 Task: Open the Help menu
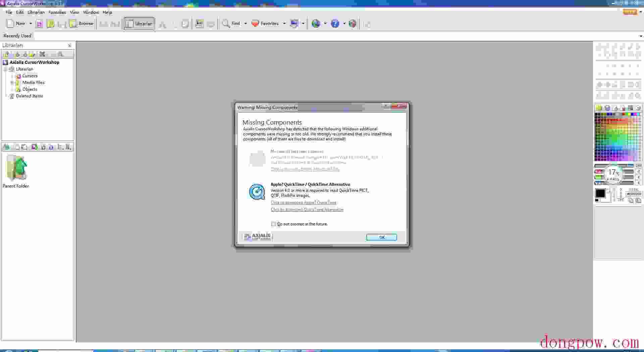[107, 12]
